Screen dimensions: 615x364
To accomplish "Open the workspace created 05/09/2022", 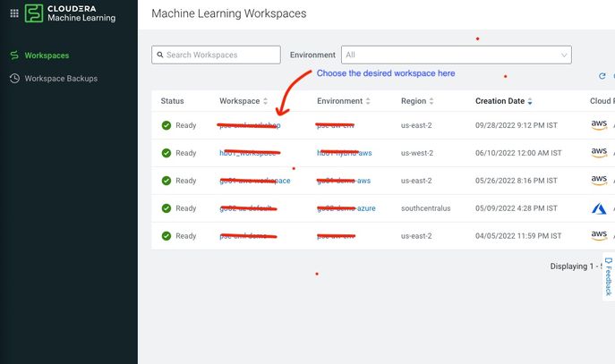I will click(x=248, y=208).
